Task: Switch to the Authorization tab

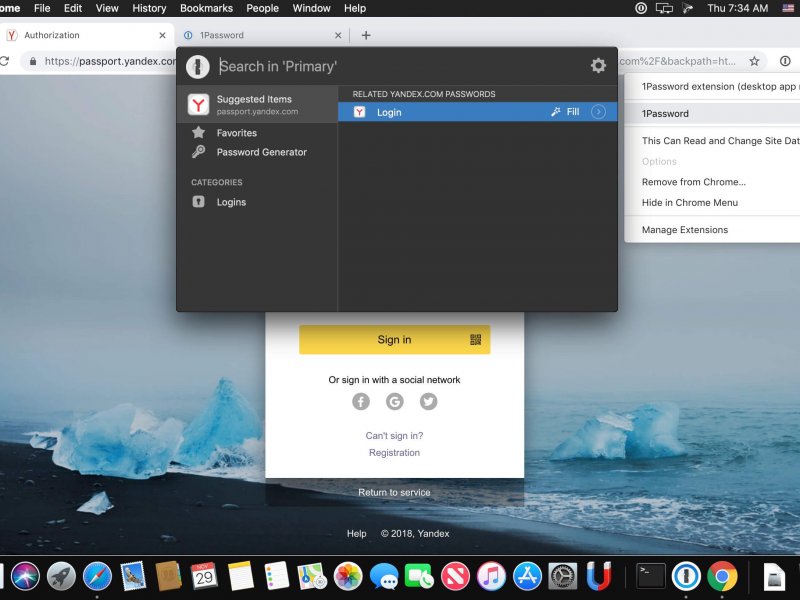Action: [x=86, y=35]
